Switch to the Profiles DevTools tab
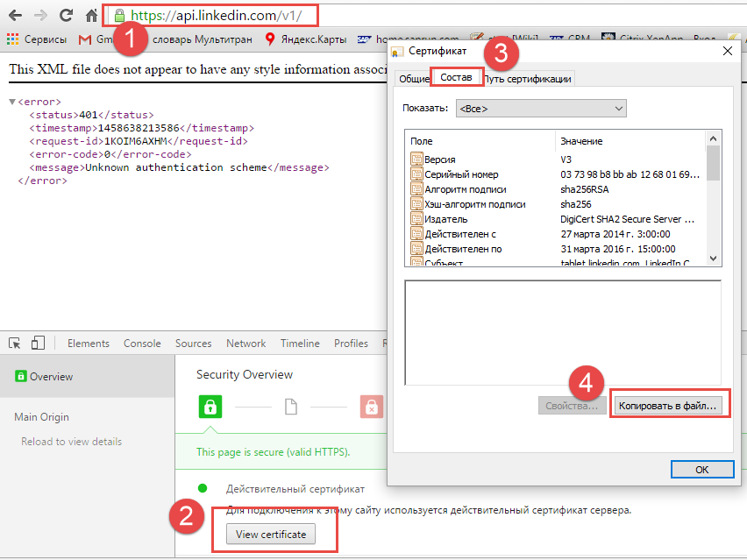747x560 pixels. [351, 344]
